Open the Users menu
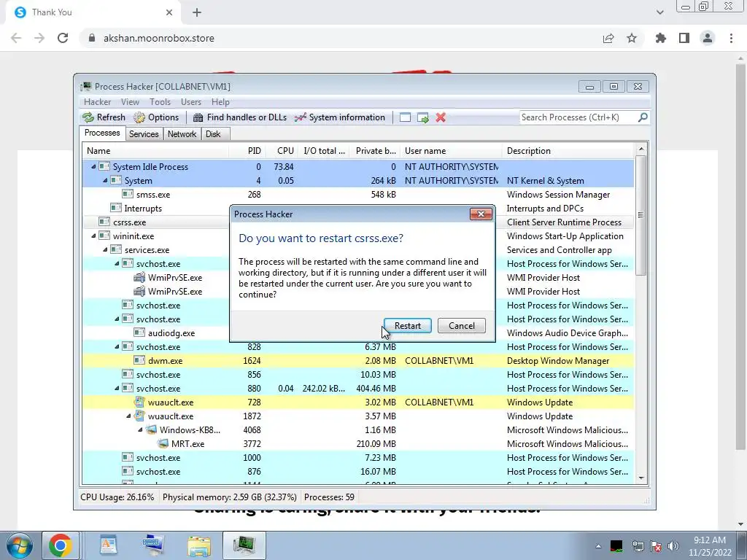 [x=190, y=102]
